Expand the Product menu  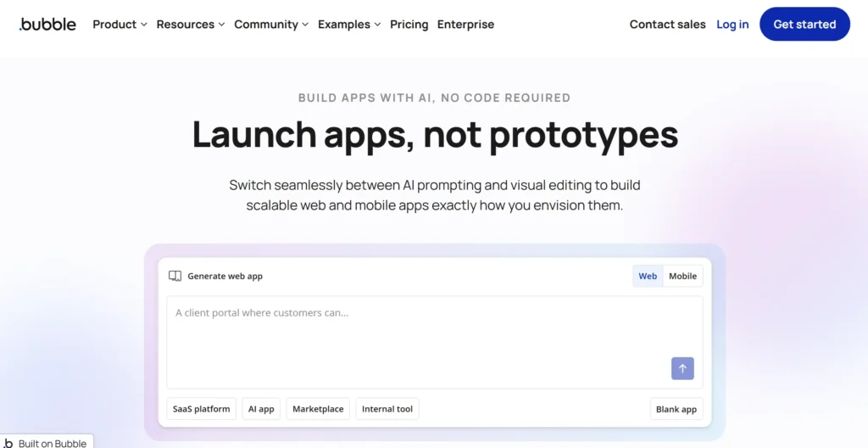tap(120, 25)
